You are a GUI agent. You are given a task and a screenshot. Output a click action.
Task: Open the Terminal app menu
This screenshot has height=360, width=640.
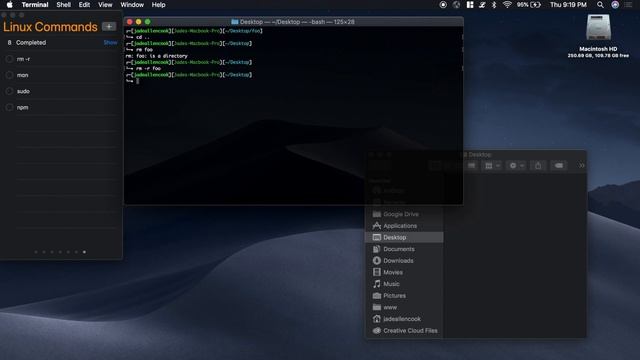tap(35, 5)
